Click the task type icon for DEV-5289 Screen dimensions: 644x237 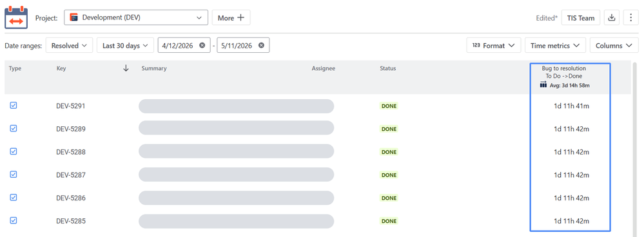click(x=13, y=128)
